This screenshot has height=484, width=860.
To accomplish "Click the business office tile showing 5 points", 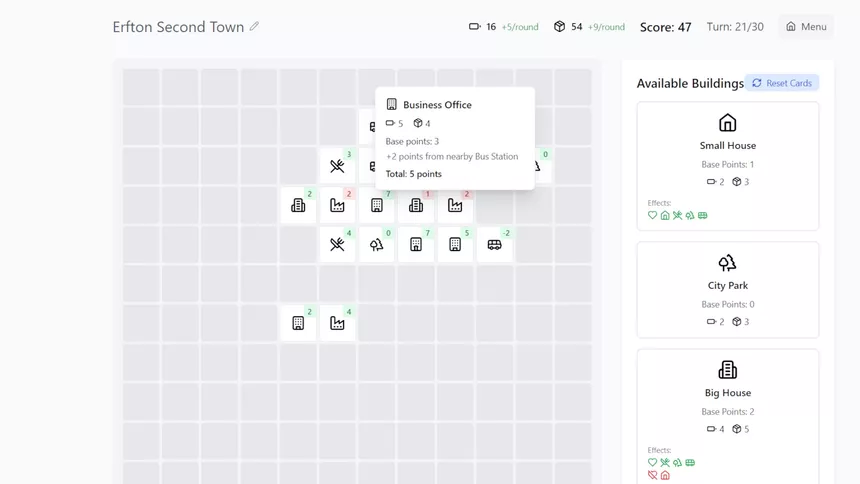I will click(x=455, y=244).
